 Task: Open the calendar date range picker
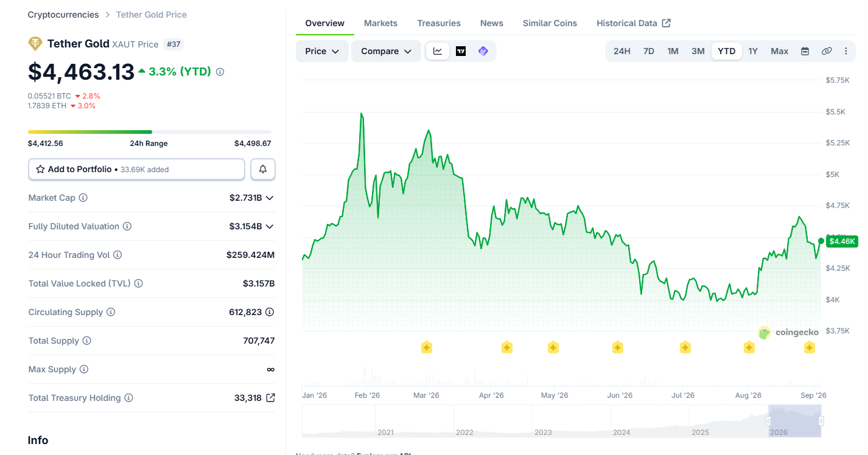[x=805, y=51]
